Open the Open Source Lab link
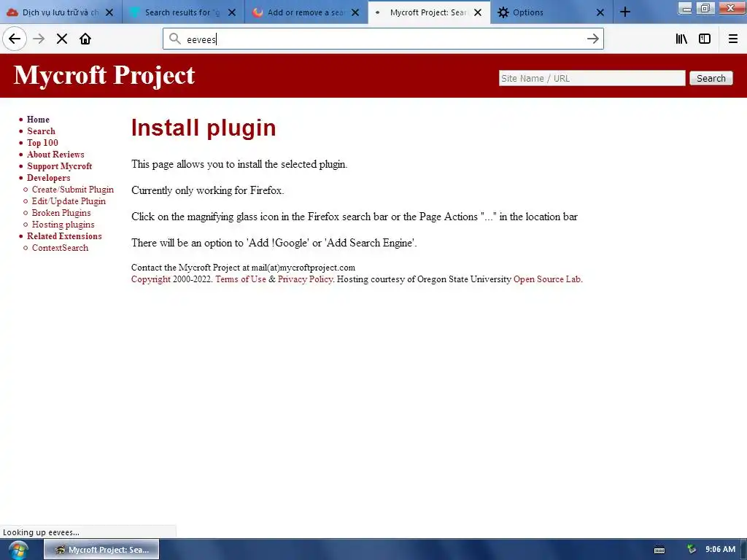747x560 pixels. coord(547,279)
